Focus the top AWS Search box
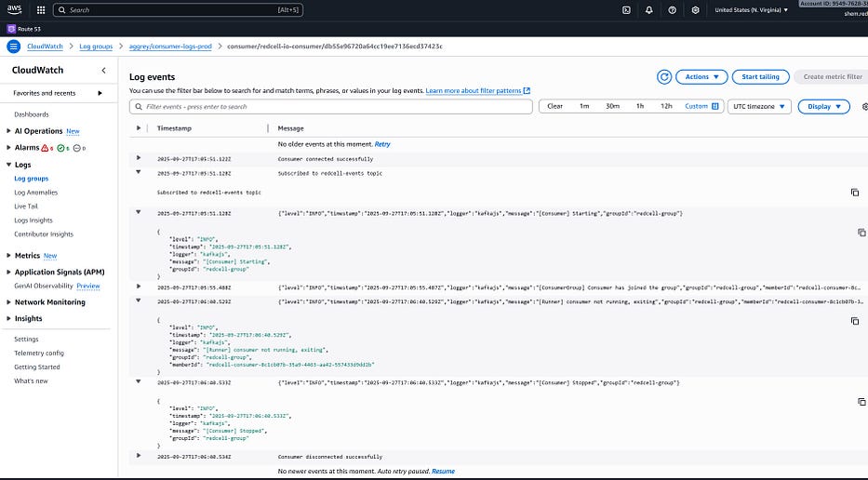The height and width of the screenshot is (480, 868). pyautogui.click(x=179, y=10)
